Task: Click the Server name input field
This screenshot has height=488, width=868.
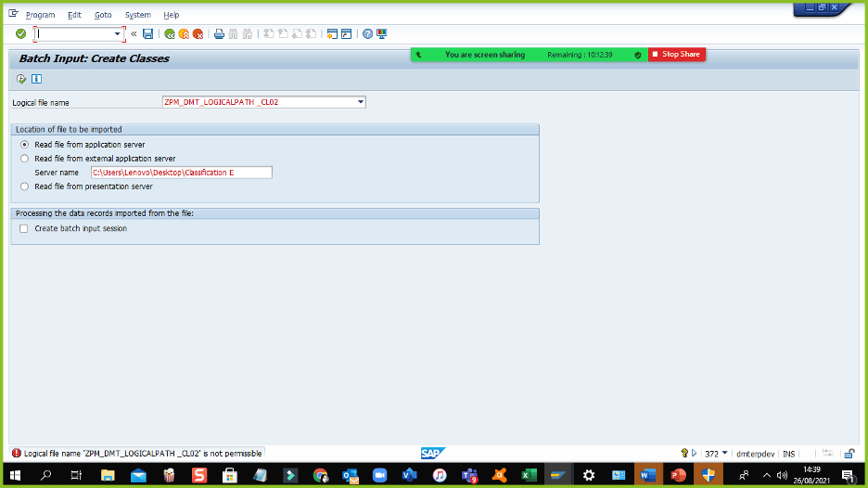Action: [181, 173]
